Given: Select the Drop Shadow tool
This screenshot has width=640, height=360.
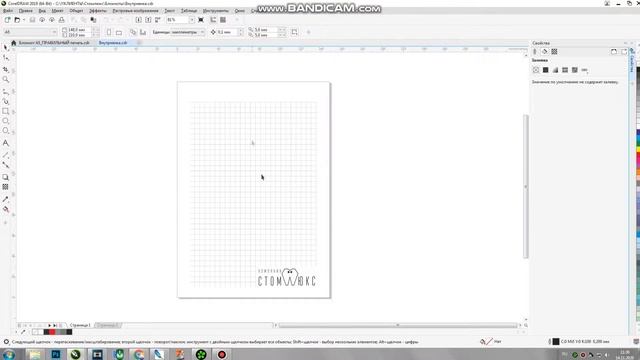Looking at the screenshot, I should pyautogui.click(x=6, y=177).
